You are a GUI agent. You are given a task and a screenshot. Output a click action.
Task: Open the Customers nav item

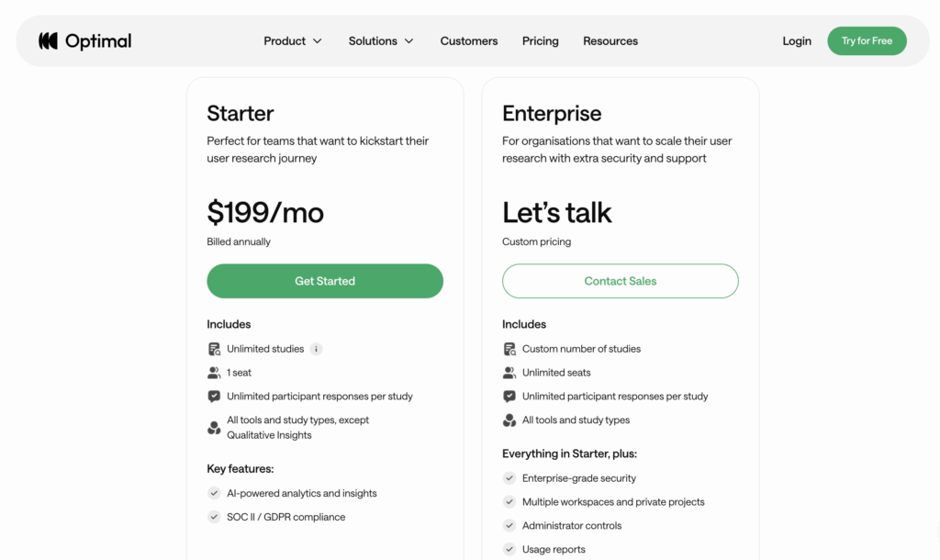pos(469,41)
